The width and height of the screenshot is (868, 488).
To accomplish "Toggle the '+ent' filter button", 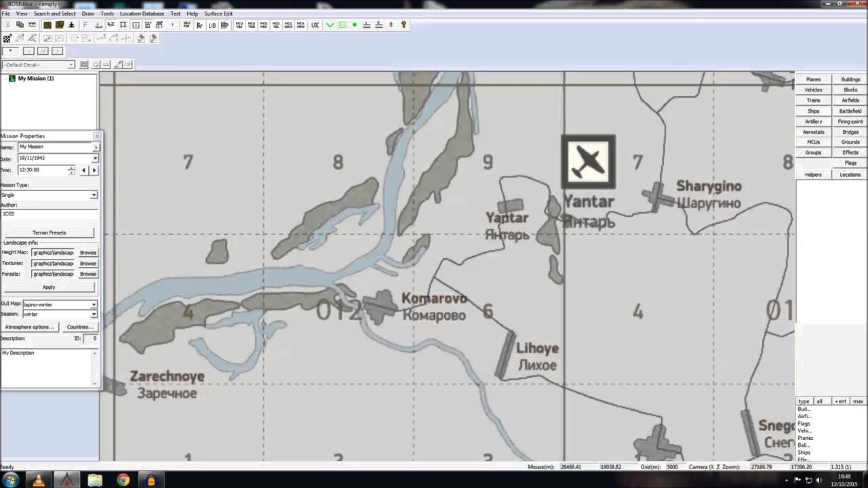I will coord(840,401).
